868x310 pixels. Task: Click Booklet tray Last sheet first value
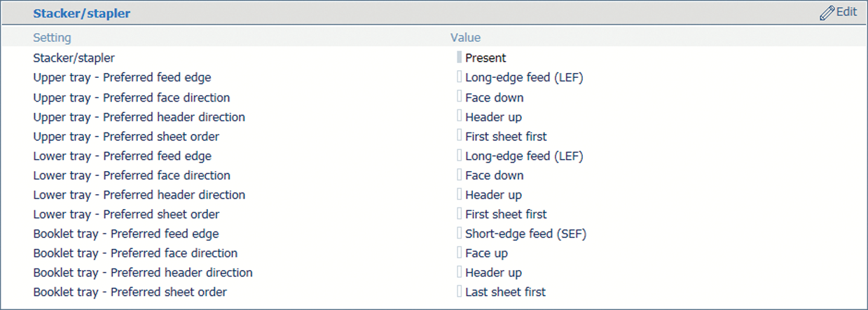pyautogui.click(x=505, y=292)
